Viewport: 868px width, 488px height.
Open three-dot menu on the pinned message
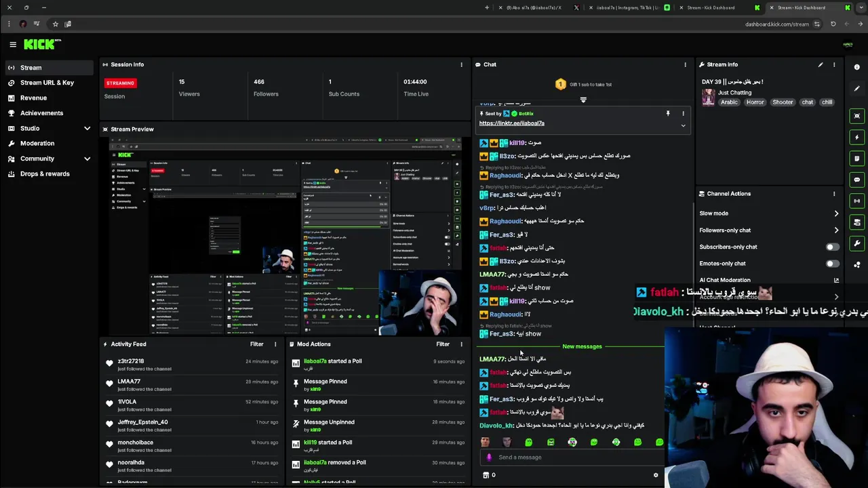[x=683, y=114]
